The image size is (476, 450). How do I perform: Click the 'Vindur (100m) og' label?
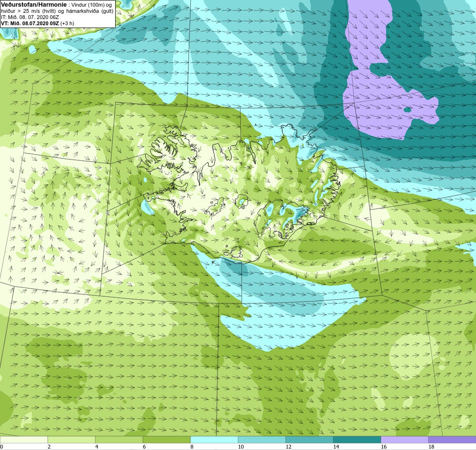91,5
